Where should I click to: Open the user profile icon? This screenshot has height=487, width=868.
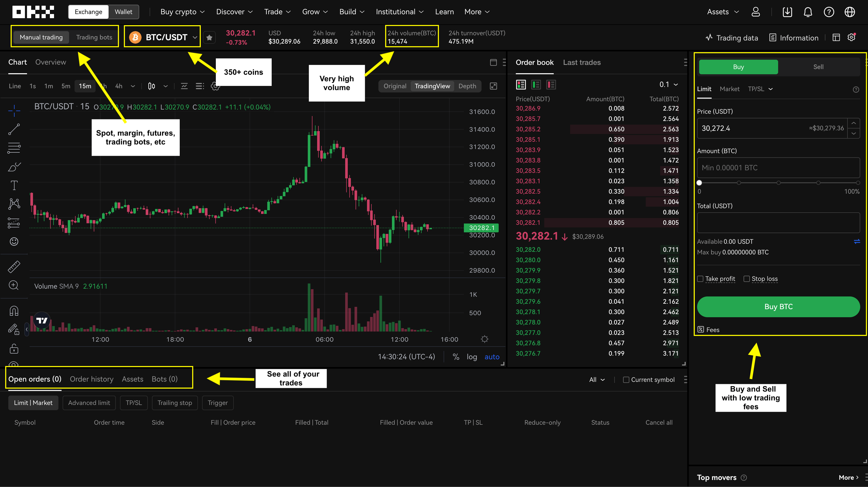point(756,12)
